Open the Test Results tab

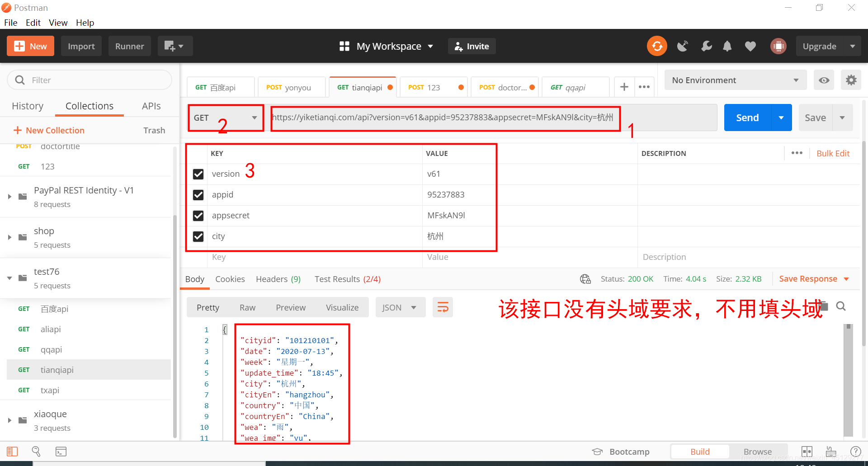[x=347, y=279]
